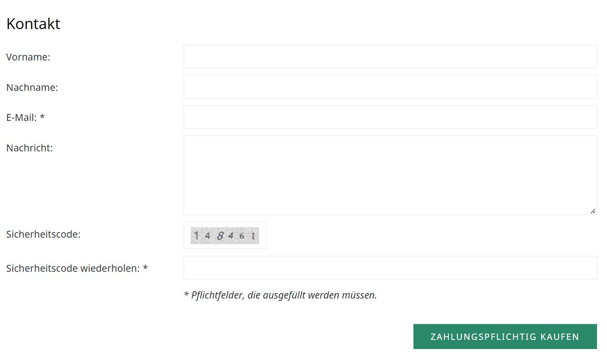This screenshot has width=607, height=364.
Task: Click asterisk beside Sicherheitscode wiederholen
Action: [145, 267]
